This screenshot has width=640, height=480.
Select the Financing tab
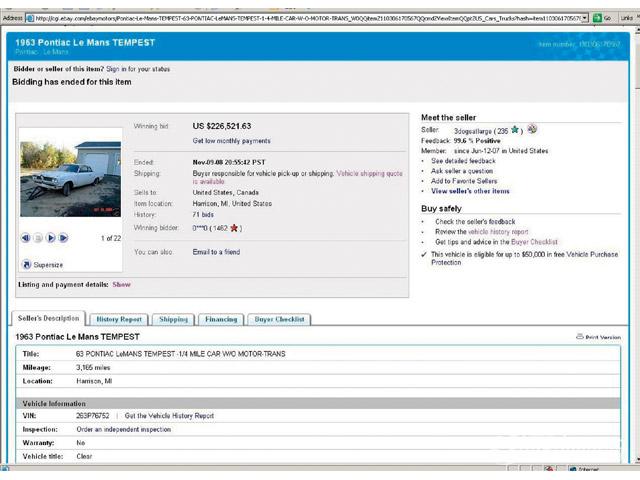[221, 319]
